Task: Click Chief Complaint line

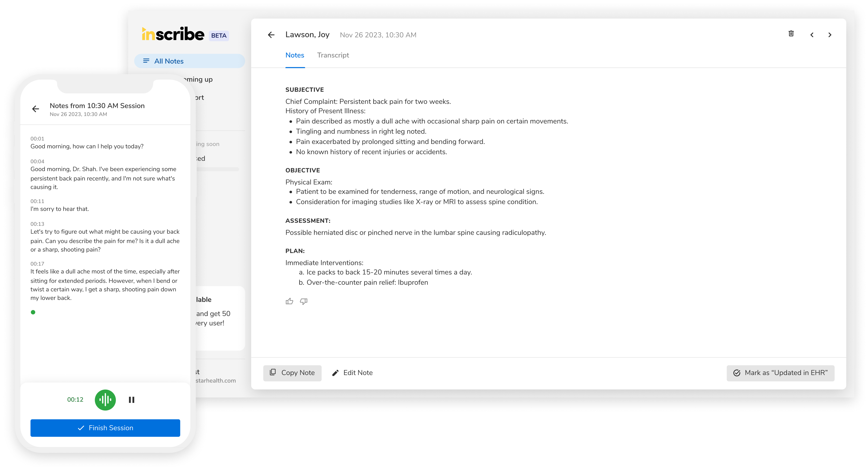Action: click(x=368, y=102)
